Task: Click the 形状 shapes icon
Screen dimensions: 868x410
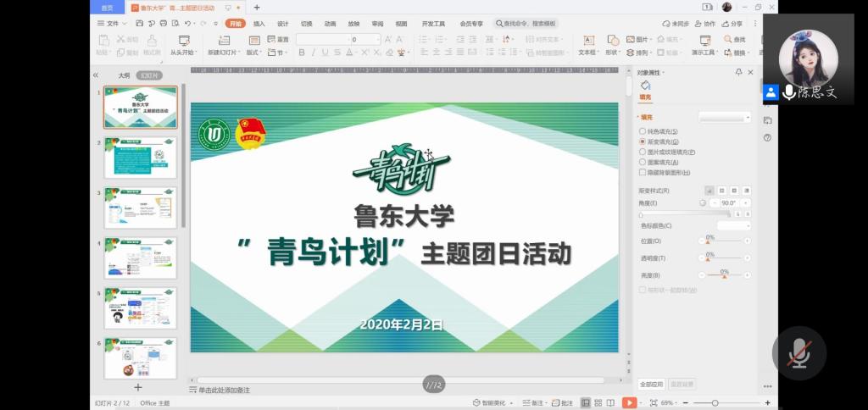Action: [x=612, y=41]
